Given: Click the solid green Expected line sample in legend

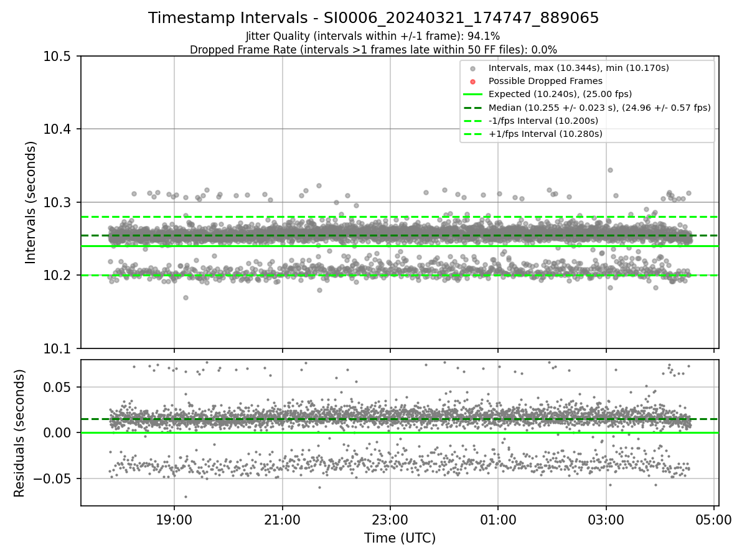Looking at the screenshot, I should coord(473,94).
